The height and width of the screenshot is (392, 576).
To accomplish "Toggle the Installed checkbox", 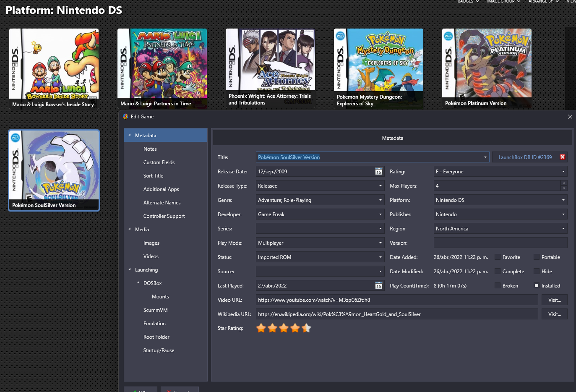I will pos(537,286).
